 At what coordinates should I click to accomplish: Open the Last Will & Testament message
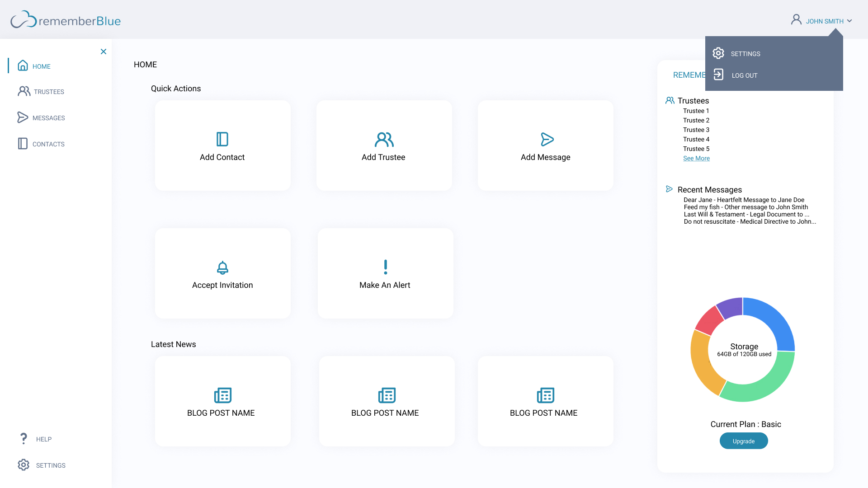click(746, 214)
